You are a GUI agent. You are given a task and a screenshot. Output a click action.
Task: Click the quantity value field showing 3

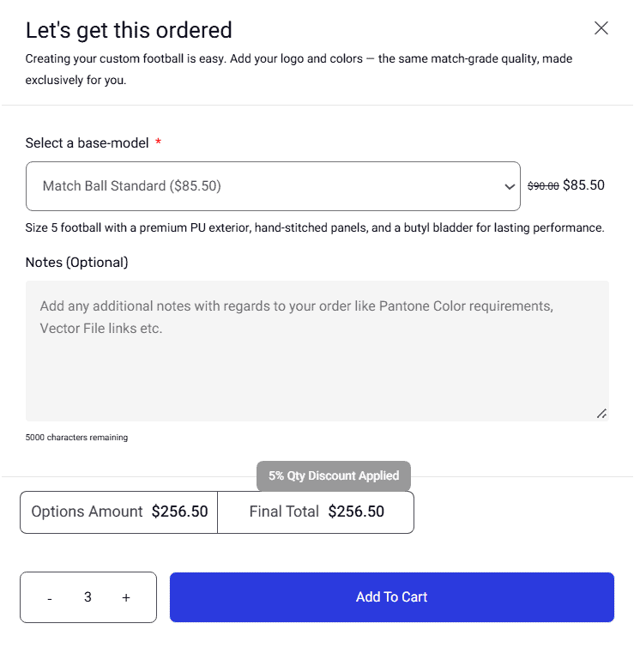click(88, 597)
